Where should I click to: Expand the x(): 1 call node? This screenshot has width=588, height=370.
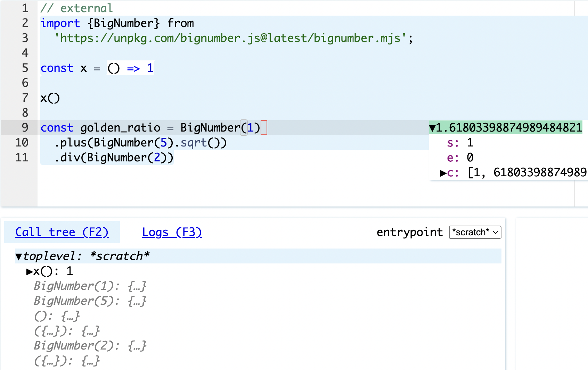[30, 271]
